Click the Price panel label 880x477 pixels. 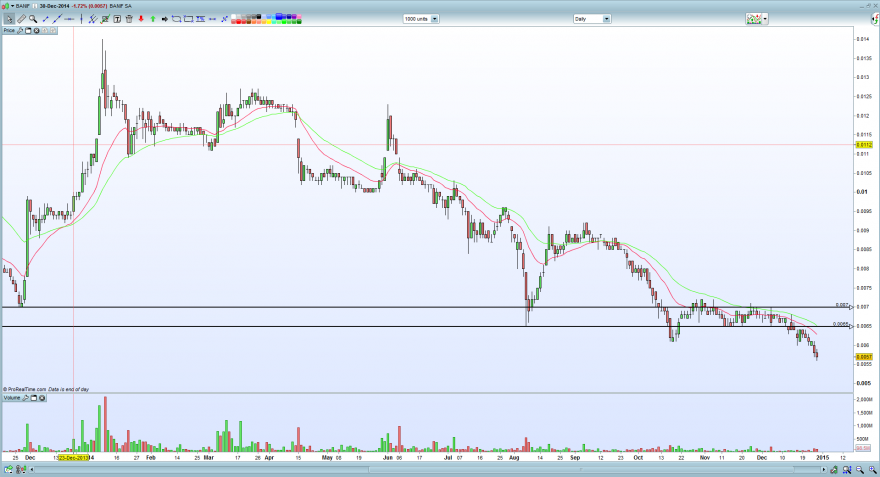pyautogui.click(x=10, y=30)
